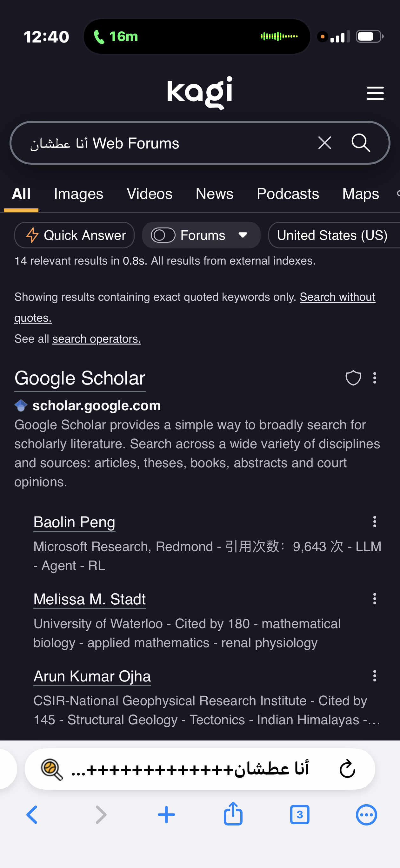Toggle the Forums lens switch
Image resolution: width=400 pixels, height=868 pixels.
(163, 235)
